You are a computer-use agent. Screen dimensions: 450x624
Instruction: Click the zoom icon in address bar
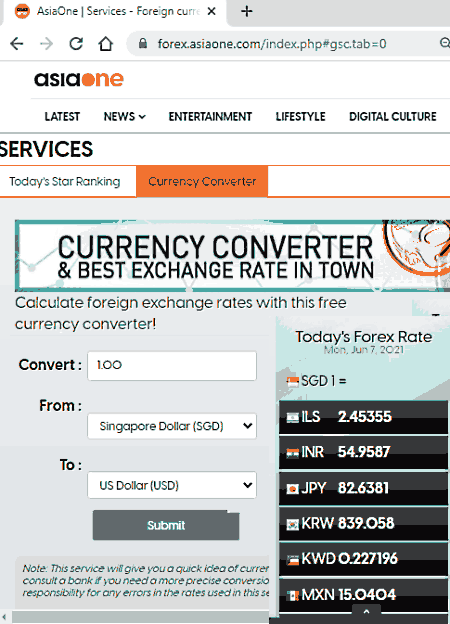(445, 43)
